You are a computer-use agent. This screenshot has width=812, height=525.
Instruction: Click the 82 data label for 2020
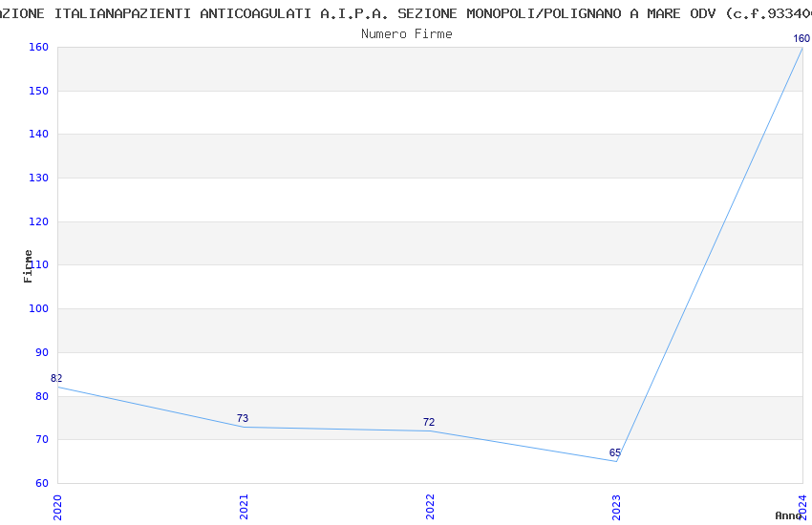click(x=56, y=378)
